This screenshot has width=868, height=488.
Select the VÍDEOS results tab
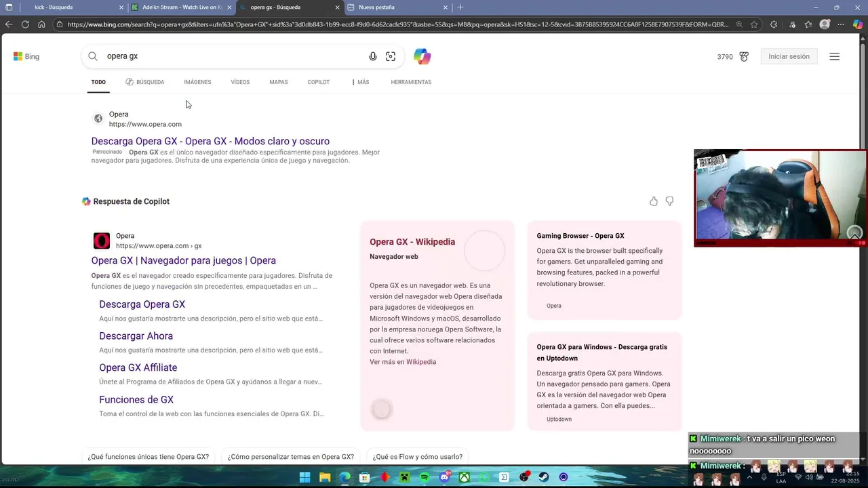tap(240, 82)
